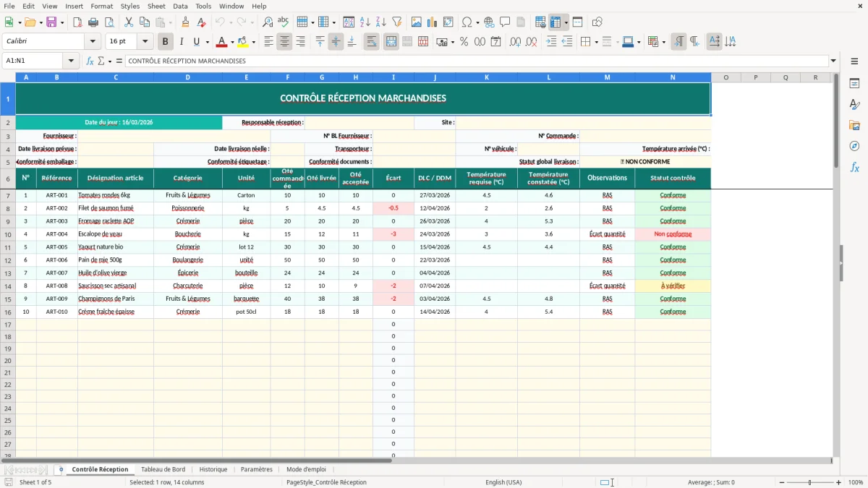868x488 pixels.
Task: Activate Clone Formatting paintbrush
Action: coord(186,22)
